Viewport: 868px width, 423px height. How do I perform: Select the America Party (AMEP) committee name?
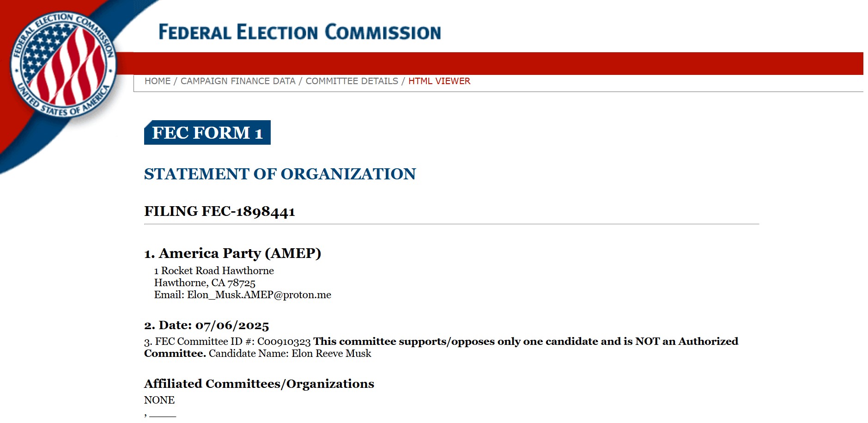tap(234, 253)
